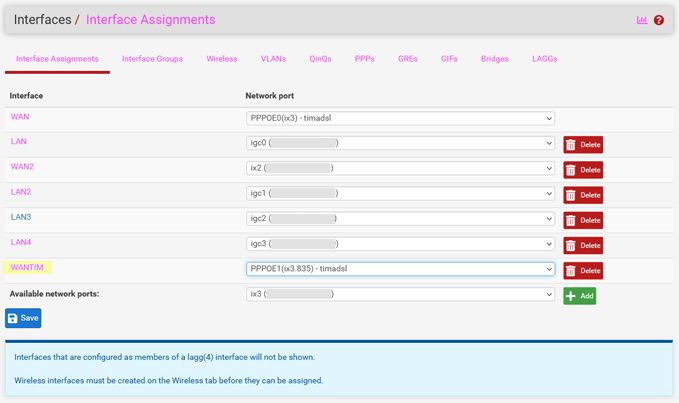Open the WAN interface link
Screen dimensions: 679x403
[x=20, y=117]
